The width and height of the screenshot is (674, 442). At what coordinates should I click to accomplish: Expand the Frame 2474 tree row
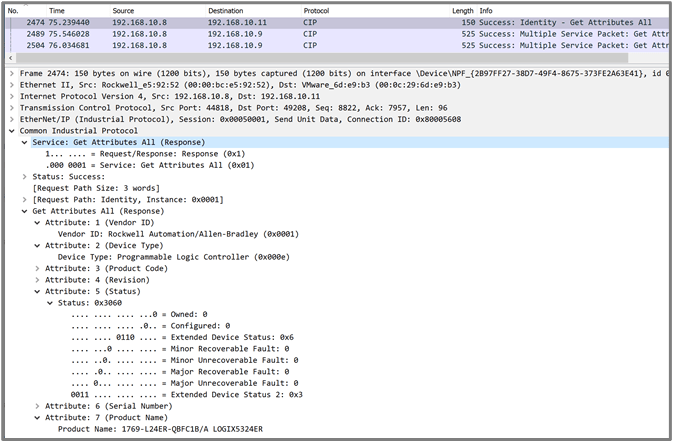click(12, 74)
